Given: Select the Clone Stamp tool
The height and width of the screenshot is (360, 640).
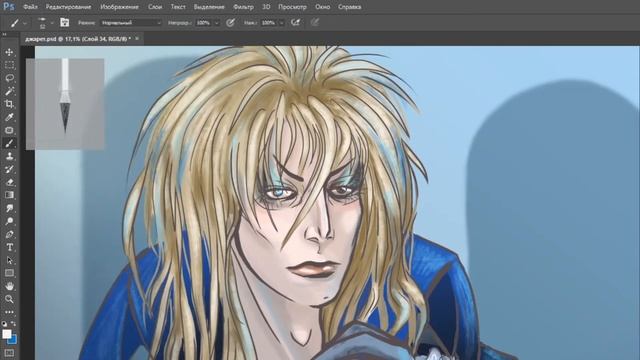Looking at the screenshot, I should coord(9,156).
